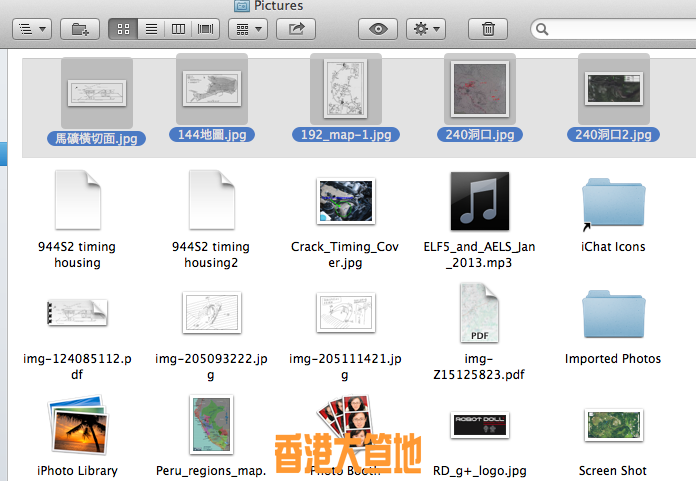Screen dimensions: 696x481
Task: Click the Quick Look eye button
Action: coord(378,29)
